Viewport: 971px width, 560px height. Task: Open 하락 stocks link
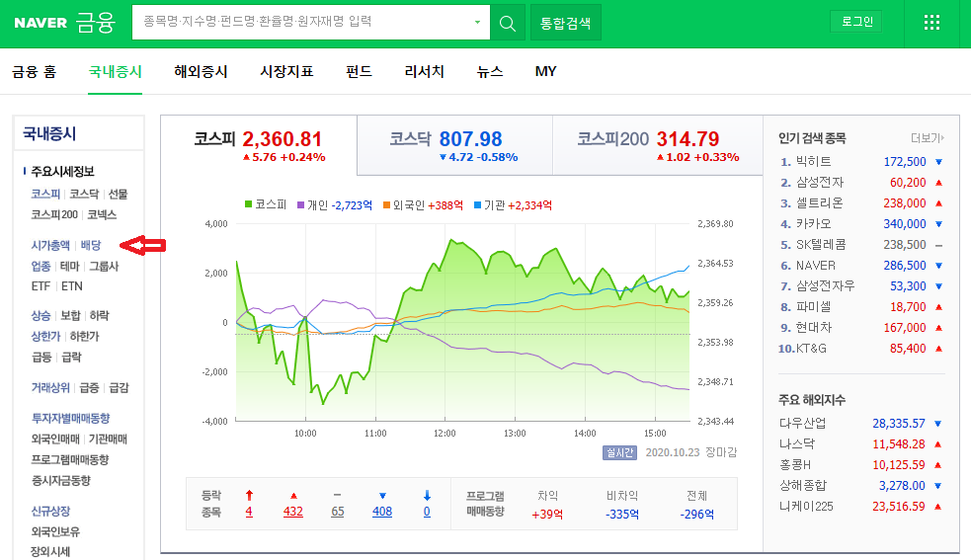pyautogui.click(x=99, y=315)
